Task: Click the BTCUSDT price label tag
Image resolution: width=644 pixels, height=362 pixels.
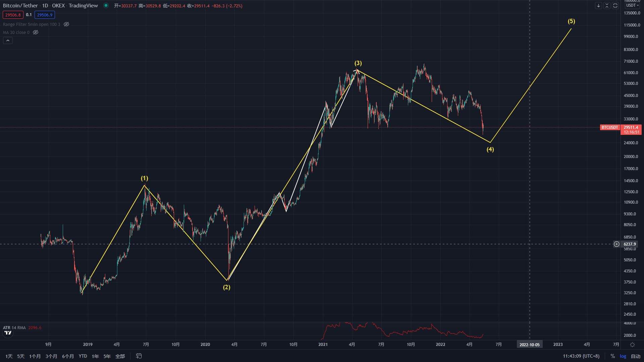Action: [609, 127]
